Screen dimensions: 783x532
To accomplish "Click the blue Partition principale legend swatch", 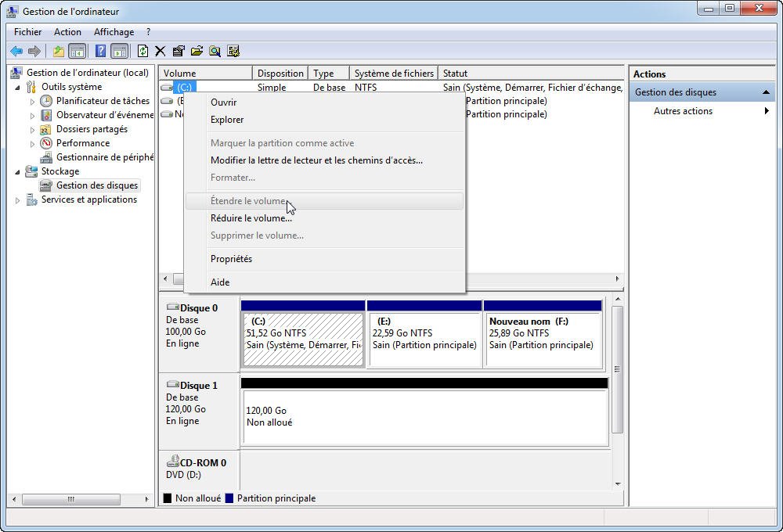I will pyautogui.click(x=229, y=498).
